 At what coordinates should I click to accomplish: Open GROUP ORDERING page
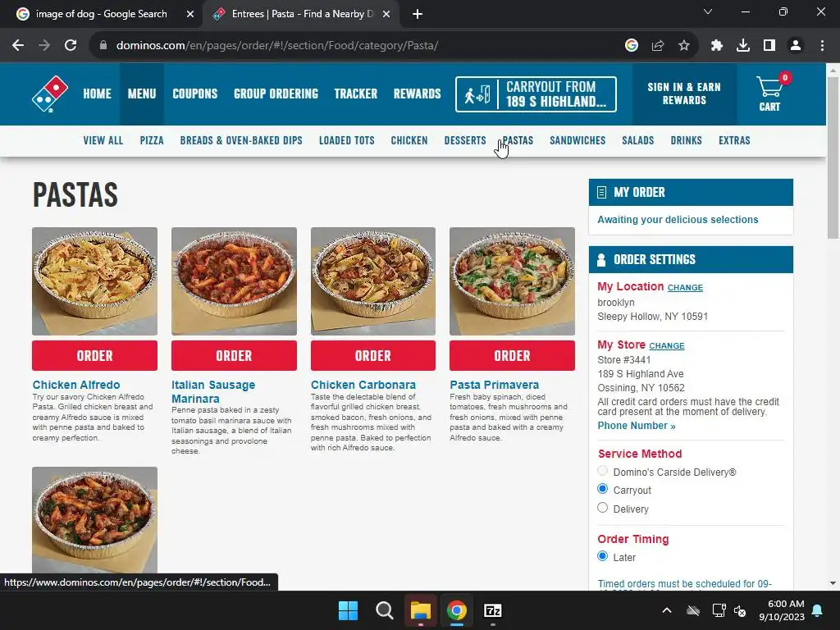pos(276,94)
